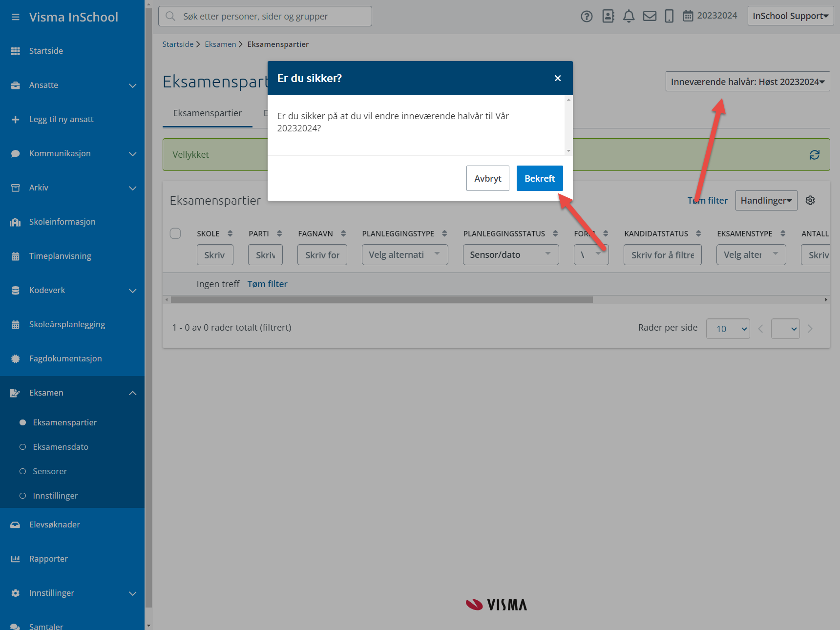Open Planleggingstype Velg alternativ dropdown

coord(405,254)
